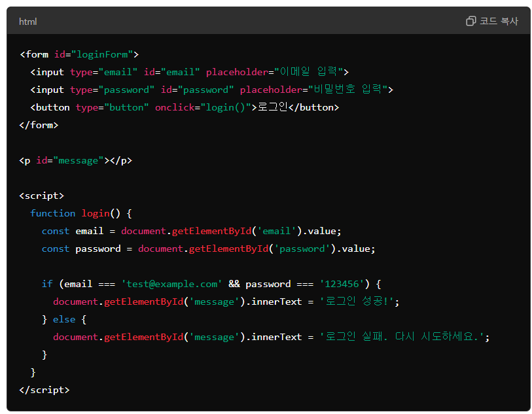532x414 pixels.
Task: Click the 코드 복사 button label
Action: coord(499,21)
